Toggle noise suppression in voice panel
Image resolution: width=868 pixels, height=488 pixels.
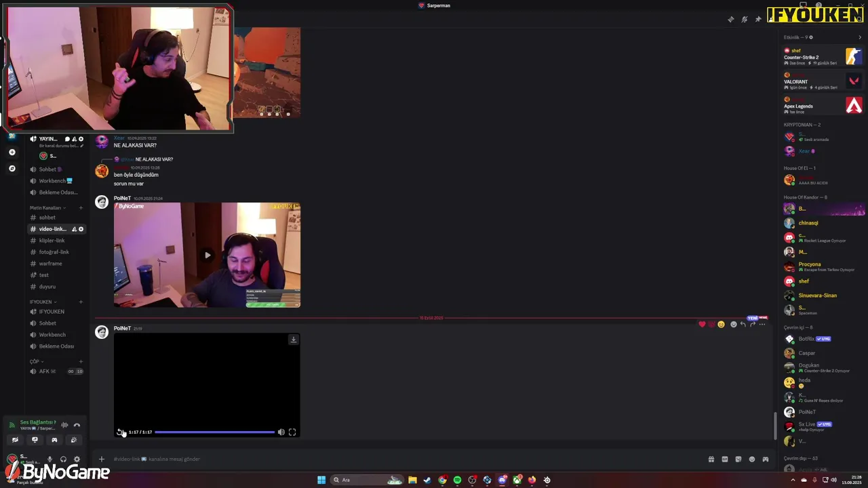(64, 426)
